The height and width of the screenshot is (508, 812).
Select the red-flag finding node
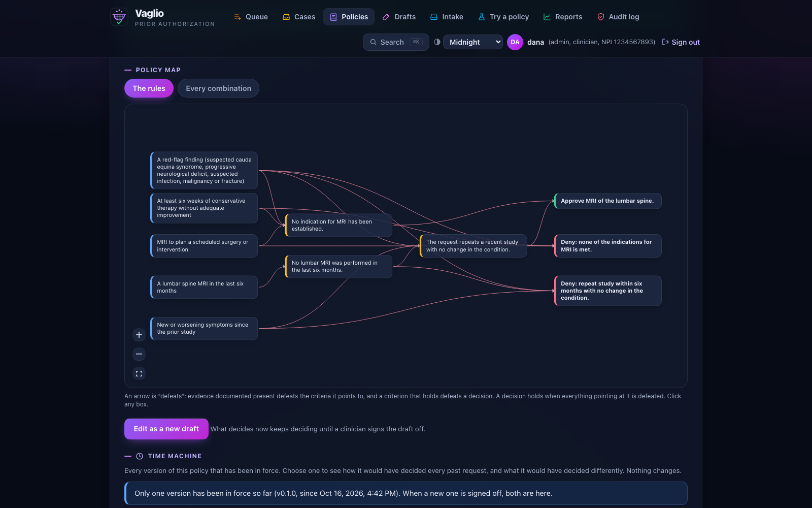(x=204, y=170)
